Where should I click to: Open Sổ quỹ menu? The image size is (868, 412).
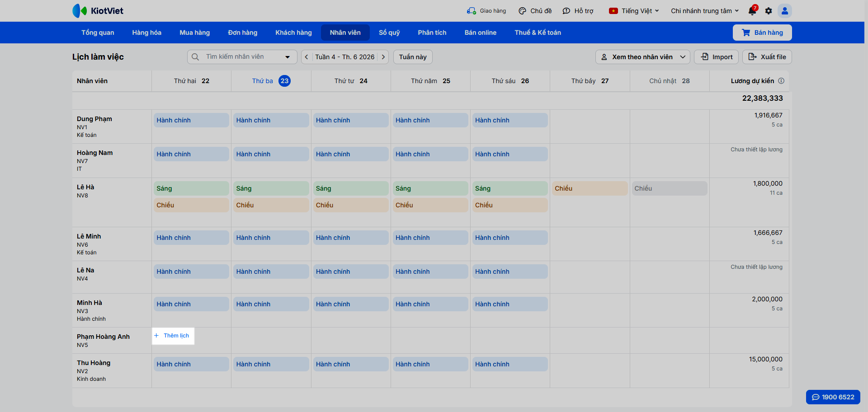pos(389,33)
